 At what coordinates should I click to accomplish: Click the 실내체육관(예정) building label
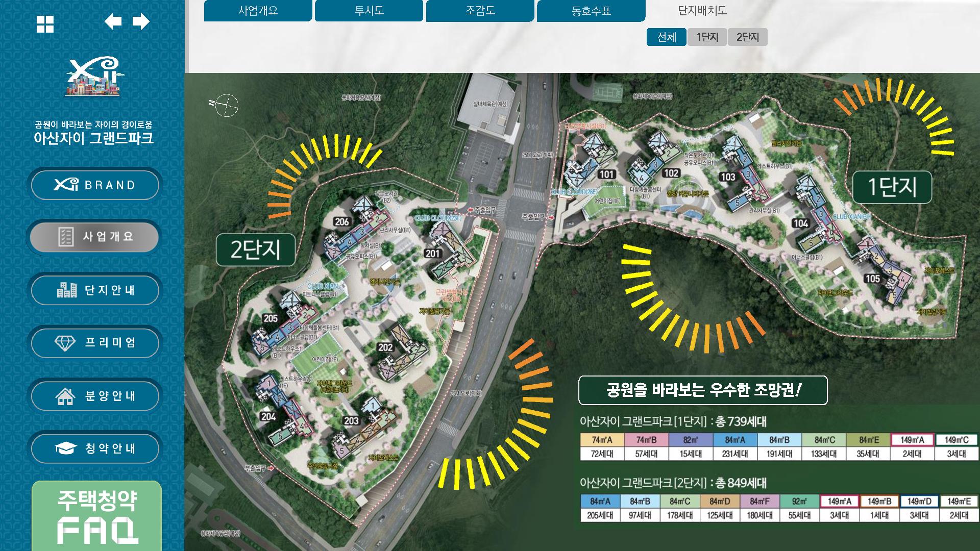coord(490,104)
